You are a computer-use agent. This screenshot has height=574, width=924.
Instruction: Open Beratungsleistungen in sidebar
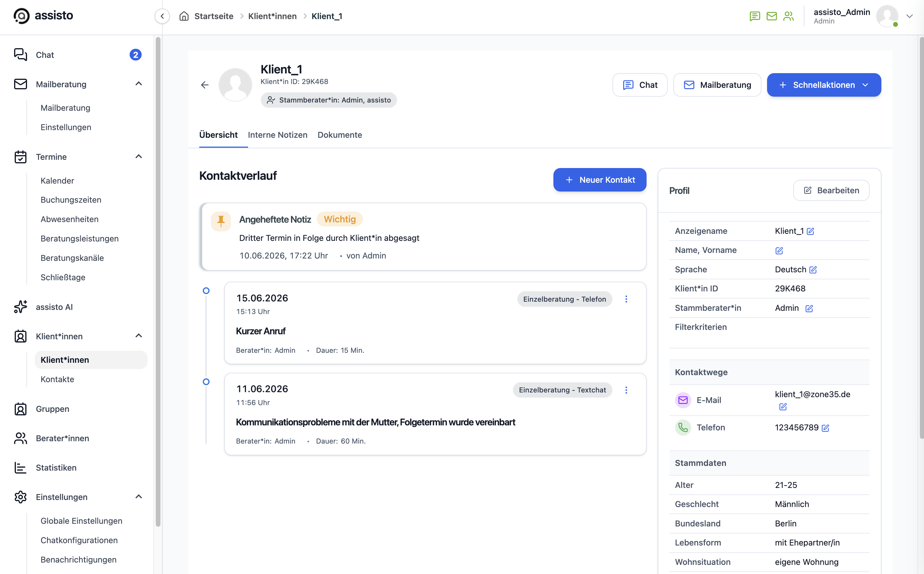tap(80, 239)
